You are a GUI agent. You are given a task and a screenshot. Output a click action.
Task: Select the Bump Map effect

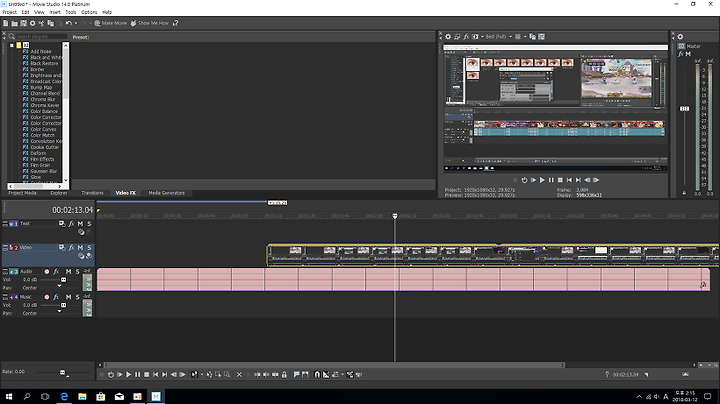click(x=41, y=87)
